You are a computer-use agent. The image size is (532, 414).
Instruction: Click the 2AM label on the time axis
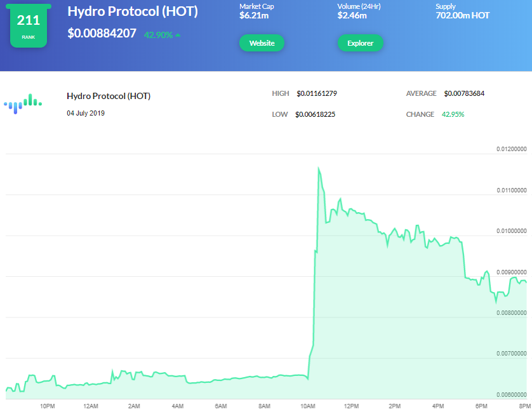click(134, 406)
